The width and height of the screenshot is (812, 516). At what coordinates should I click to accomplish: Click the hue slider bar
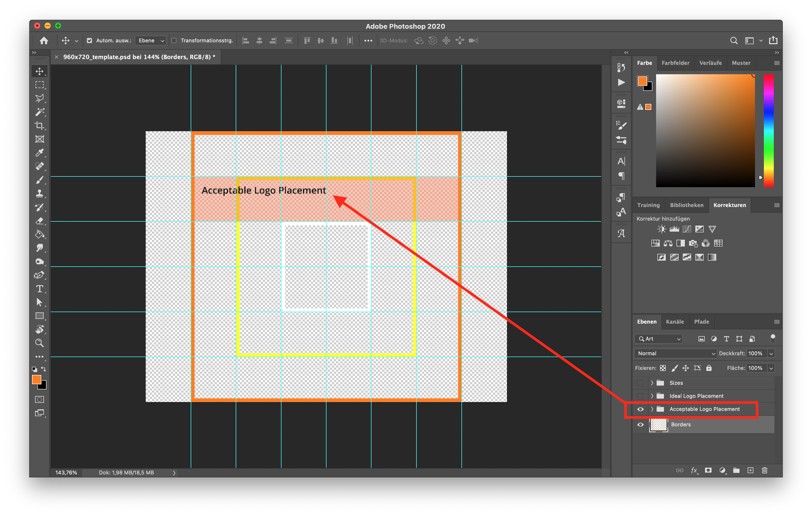(x=769, y=130)
